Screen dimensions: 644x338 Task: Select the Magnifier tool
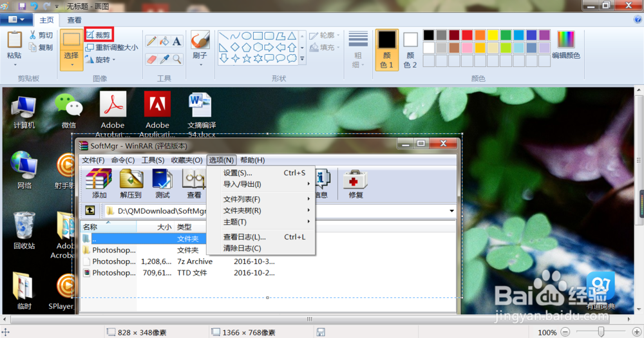tap(176, 59)
